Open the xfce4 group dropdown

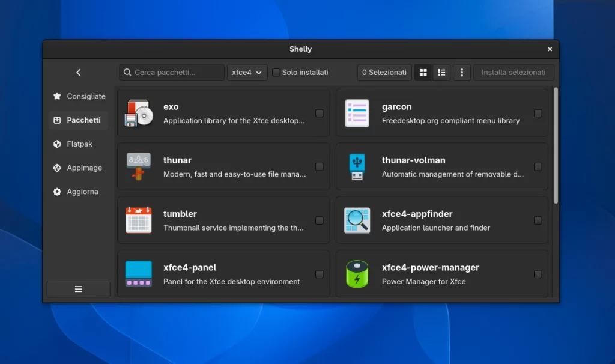click(x=247, y=73)
